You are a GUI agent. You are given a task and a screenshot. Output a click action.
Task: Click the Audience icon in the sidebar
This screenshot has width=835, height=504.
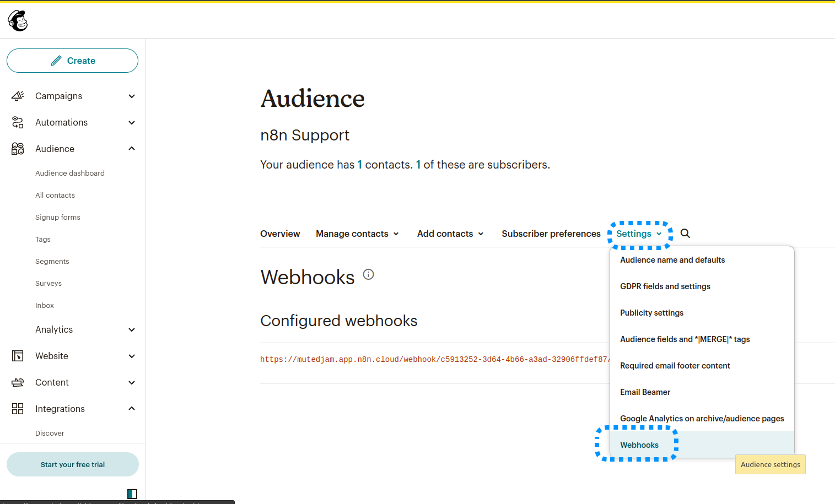click(x=17, y=149)
